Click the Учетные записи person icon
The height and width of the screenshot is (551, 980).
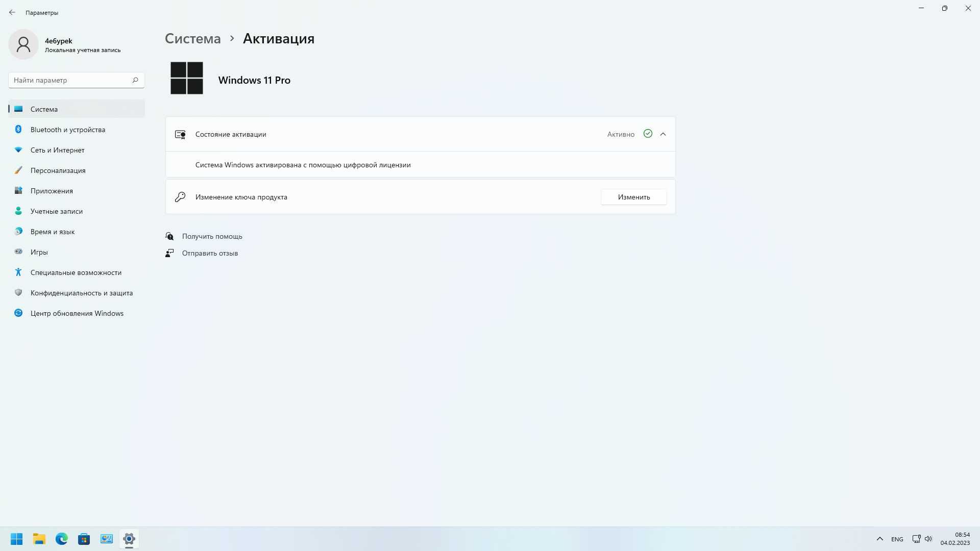[x=18, y=211]
